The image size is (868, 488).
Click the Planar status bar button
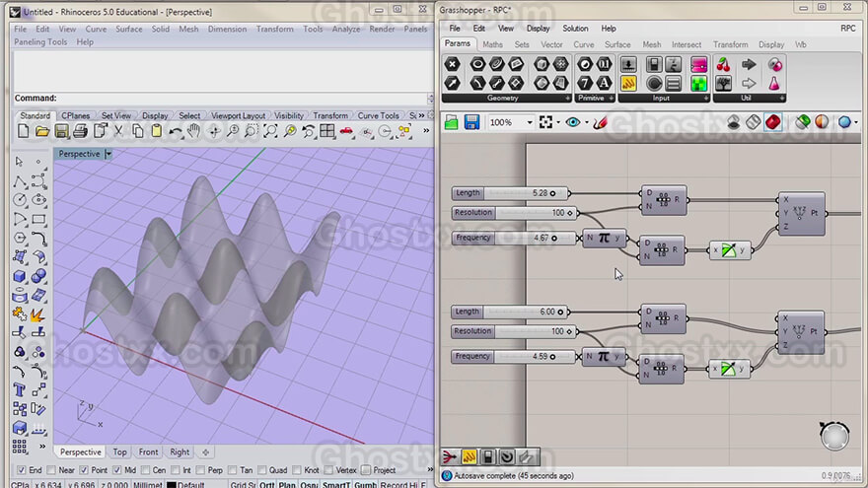click(287, 484)
